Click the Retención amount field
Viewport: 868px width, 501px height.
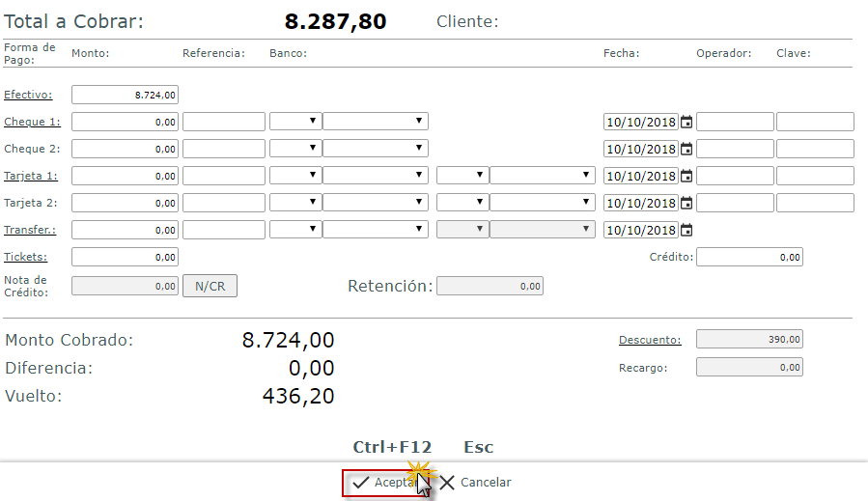click(490, 286)
